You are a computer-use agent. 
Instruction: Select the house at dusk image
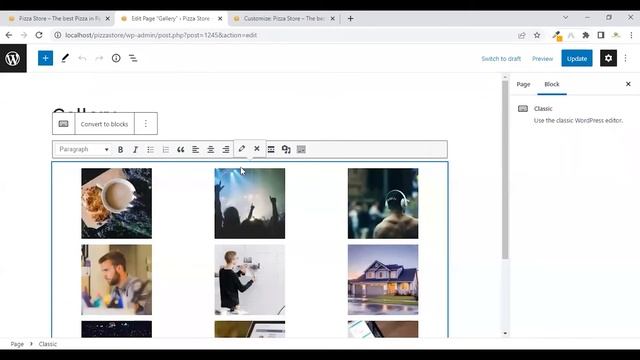[x=383, y=280]
